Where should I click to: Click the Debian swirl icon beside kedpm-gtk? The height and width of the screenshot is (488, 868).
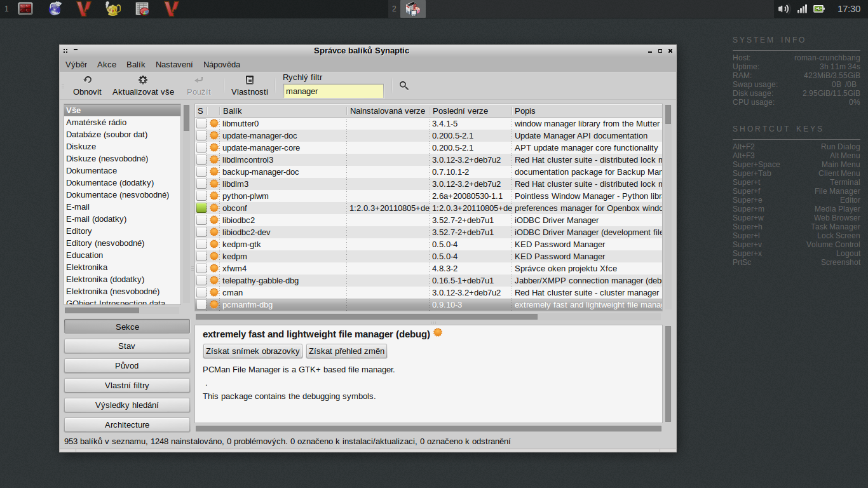click(x=214, y=244)
